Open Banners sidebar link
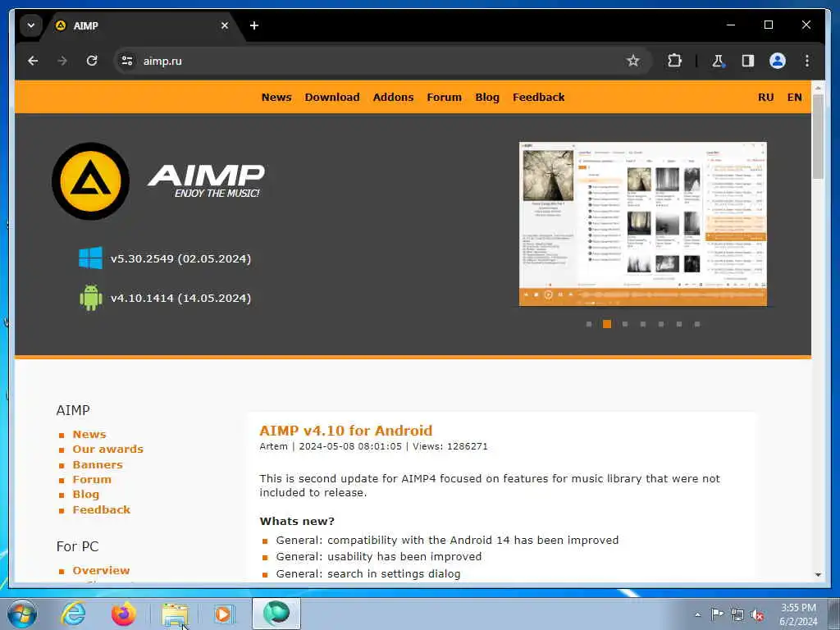 [x=98, y=464]
